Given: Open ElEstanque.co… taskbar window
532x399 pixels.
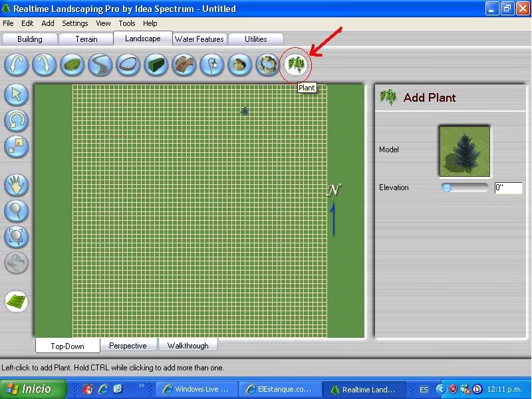Looking at the screenshot, I should (x=280, y=389).
